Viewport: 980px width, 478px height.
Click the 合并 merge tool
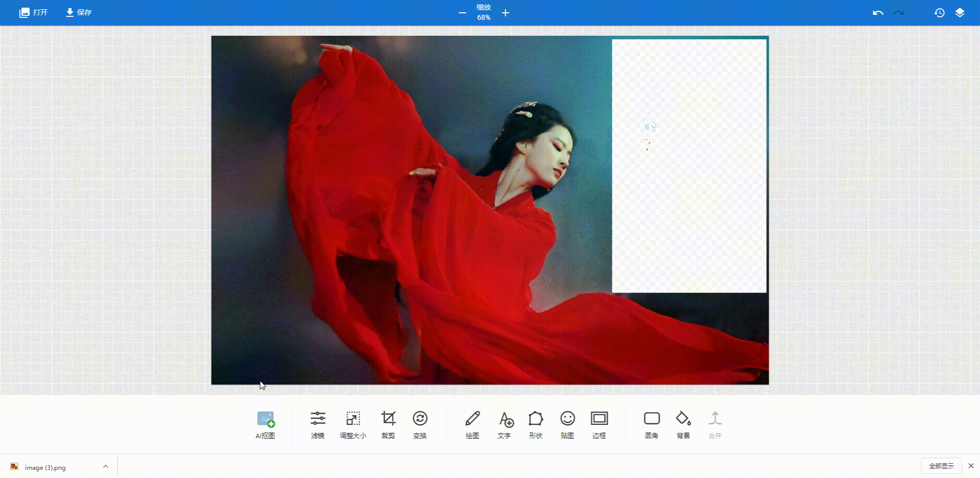tap(715, 425)
